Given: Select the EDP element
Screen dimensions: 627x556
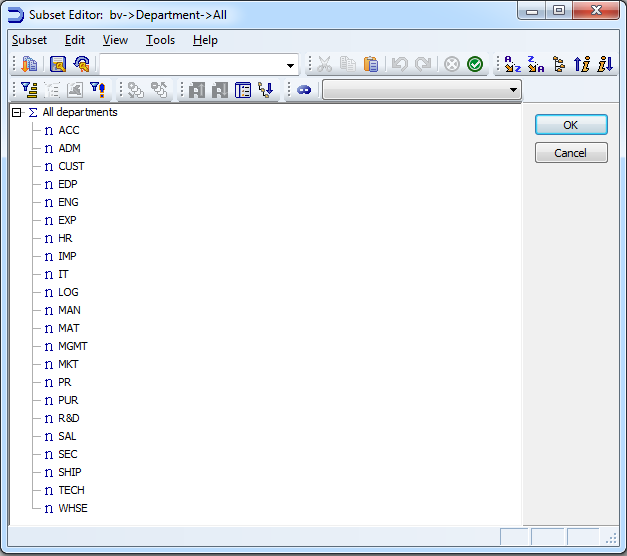Looking at the screenshot, I should pyautogui.click(x=68, y=184).
